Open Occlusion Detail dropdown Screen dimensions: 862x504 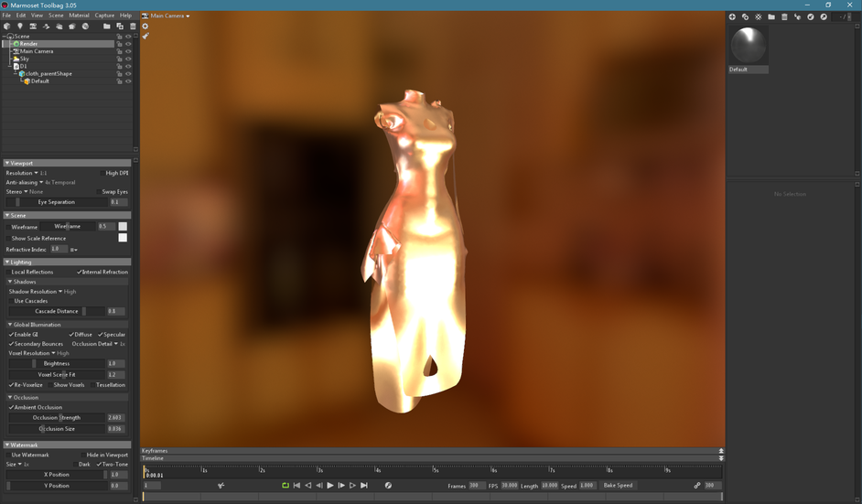[99, 344]
